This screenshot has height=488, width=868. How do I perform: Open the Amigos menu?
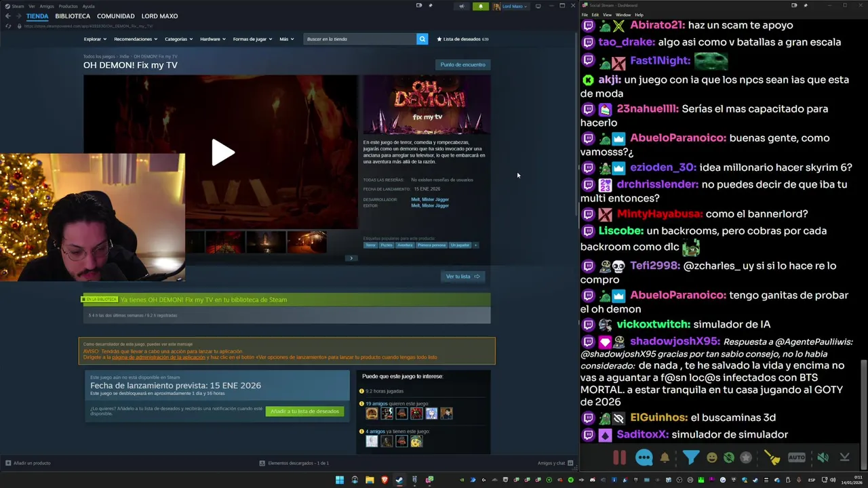coord(47,6)
